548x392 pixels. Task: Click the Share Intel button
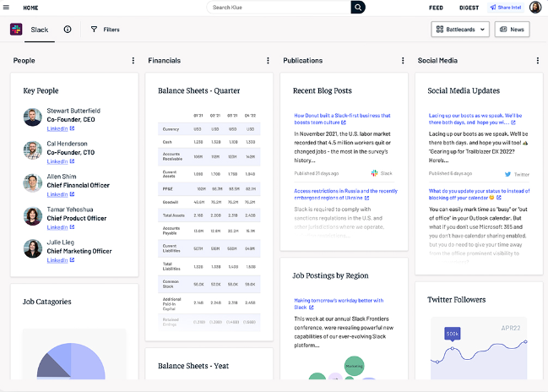pos(506,8)
